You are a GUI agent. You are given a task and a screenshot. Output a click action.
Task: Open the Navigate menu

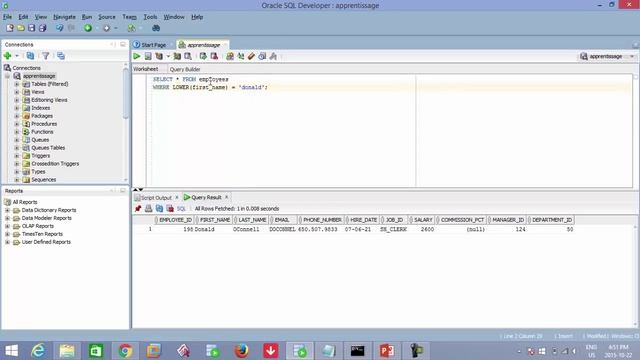[x=64, y=17]
